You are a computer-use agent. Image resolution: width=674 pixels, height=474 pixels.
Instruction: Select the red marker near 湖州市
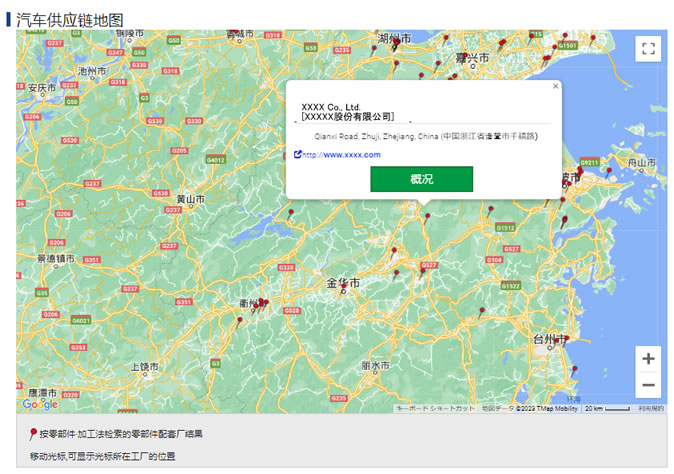pos(396,44)
